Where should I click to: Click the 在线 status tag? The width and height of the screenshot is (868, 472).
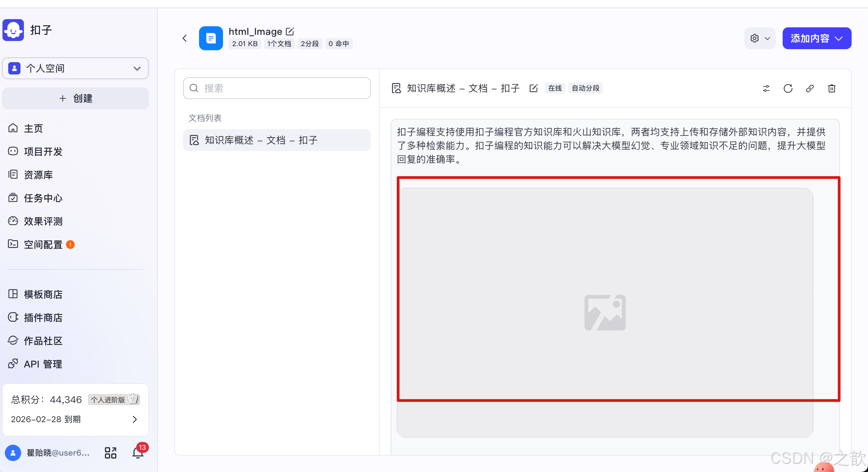click(555, 88)
